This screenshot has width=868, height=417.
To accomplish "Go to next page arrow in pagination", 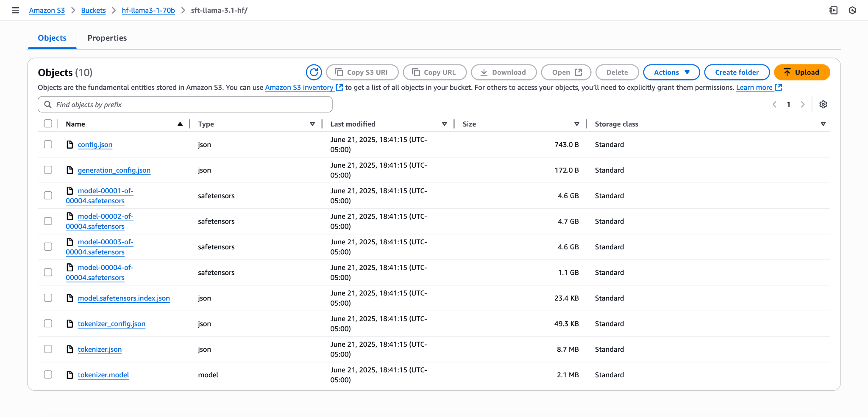I will 802,105.
